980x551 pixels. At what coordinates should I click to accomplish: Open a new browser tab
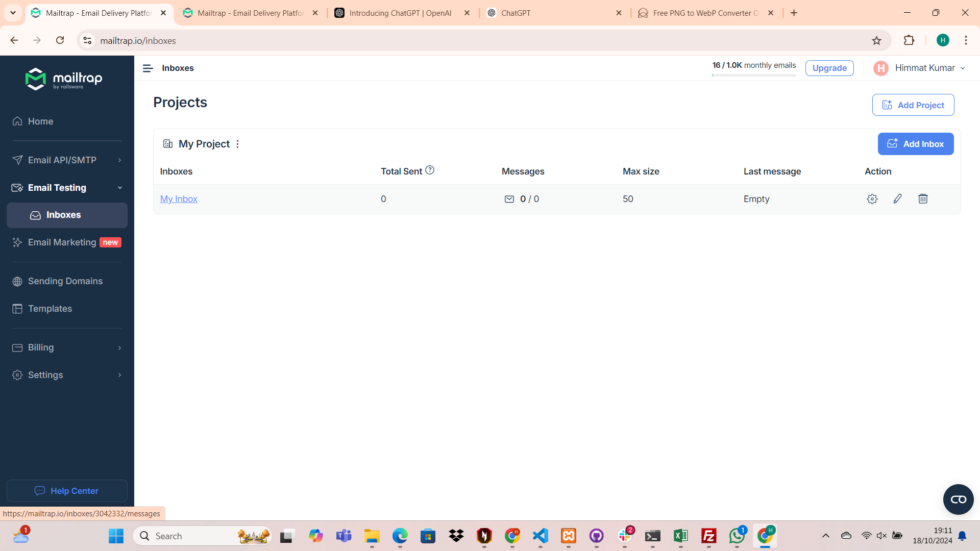(794, 13)
